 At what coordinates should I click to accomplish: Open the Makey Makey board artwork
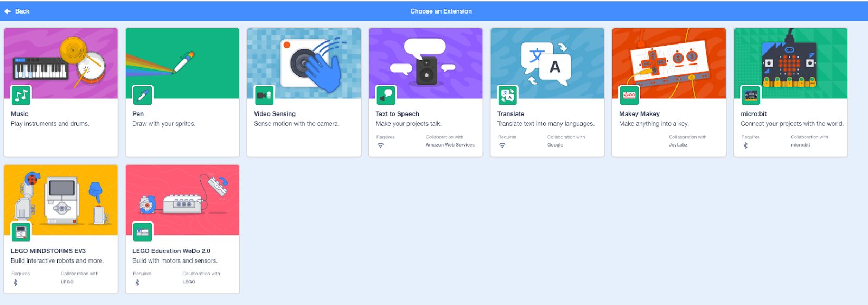click(x=669, y=63)
